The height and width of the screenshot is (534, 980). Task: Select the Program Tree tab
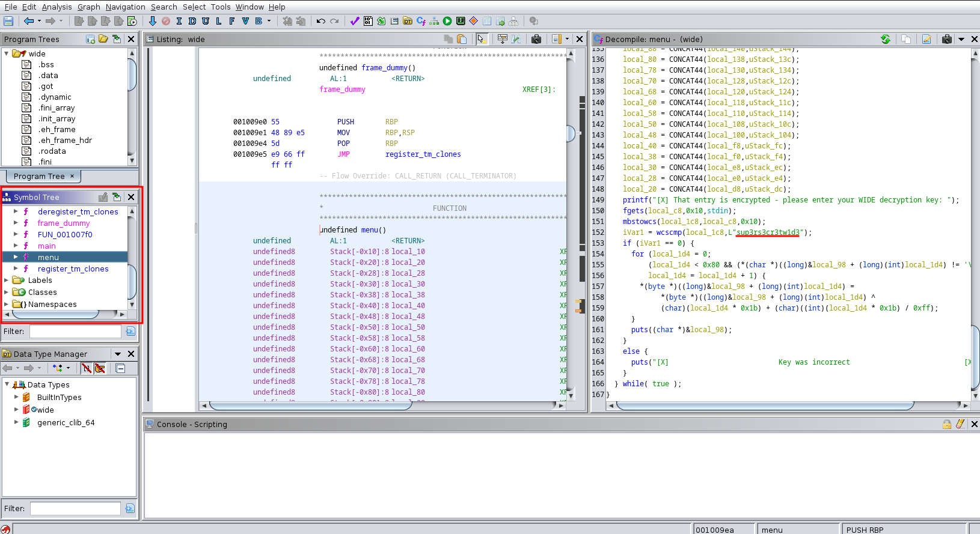click(x=39, y=176)
